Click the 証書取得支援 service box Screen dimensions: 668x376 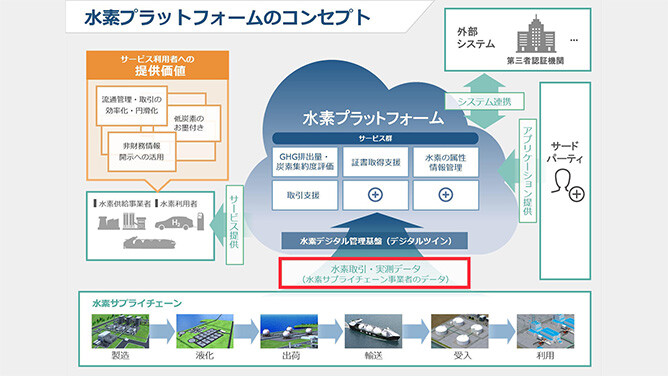(375, 162)
